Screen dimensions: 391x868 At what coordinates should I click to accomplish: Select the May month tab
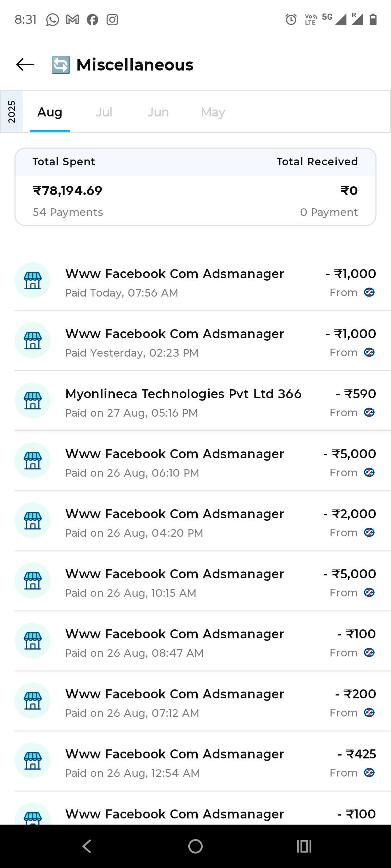(x=213, y=112)
